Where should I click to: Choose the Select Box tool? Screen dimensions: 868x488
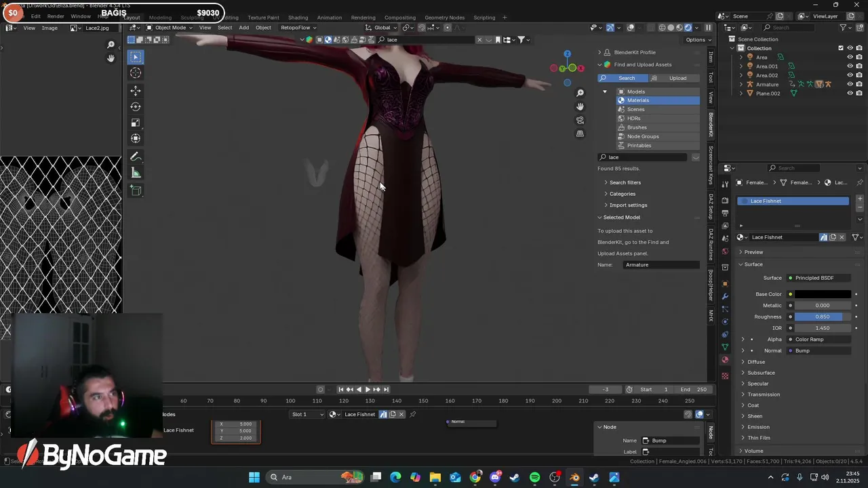(136, 57)
